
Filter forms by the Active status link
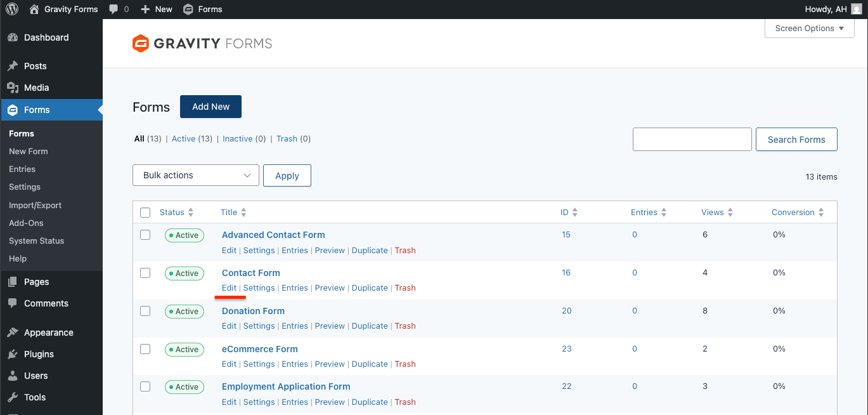[183, 138]
